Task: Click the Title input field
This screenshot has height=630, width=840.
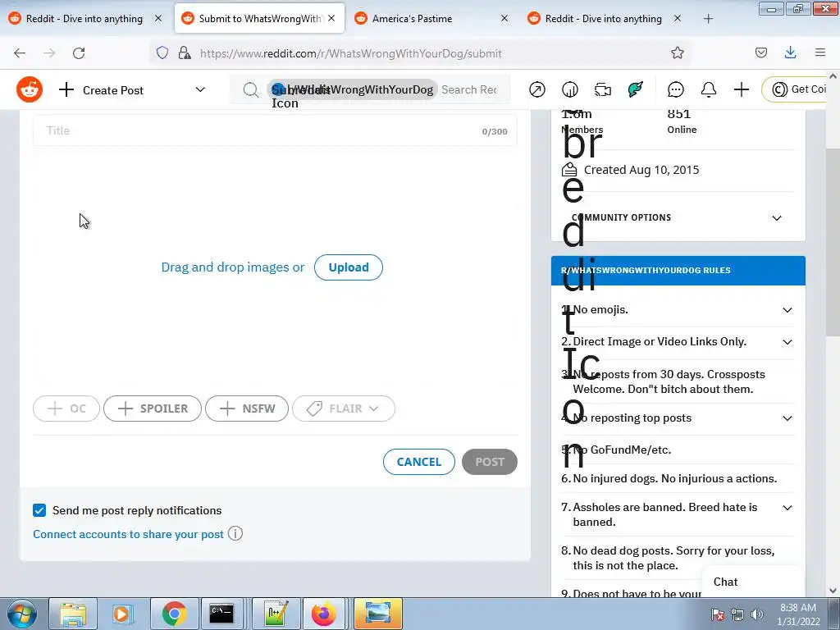Action: pyautogui.click(x=275, y=130)
